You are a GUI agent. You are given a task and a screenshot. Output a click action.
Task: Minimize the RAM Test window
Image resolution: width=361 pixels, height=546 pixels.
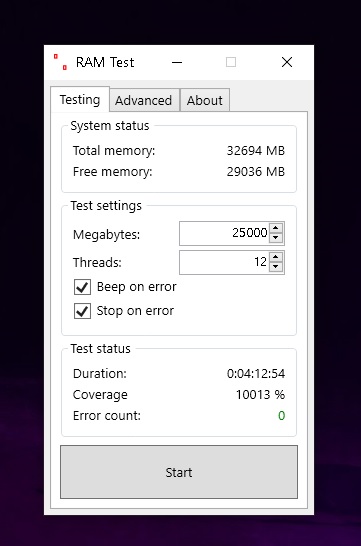pyautogui.click(x=177, y=62)
